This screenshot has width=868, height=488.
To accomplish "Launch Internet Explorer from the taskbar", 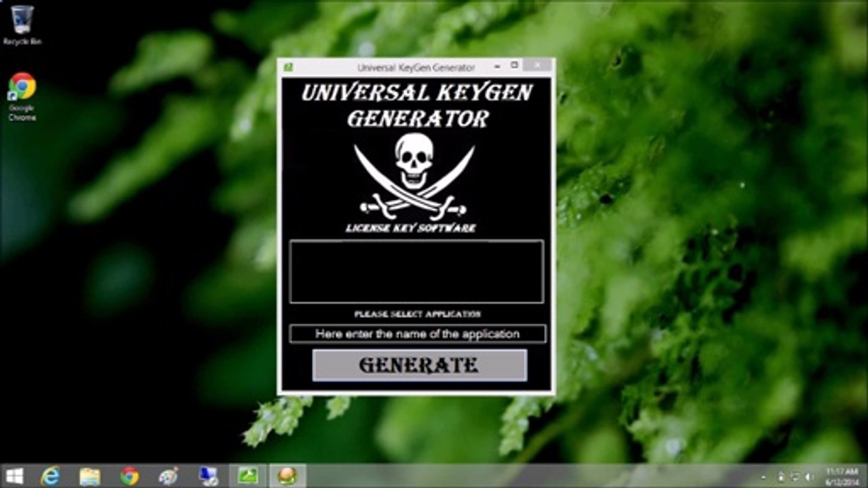I will pyautogui.click(x=50, y=476).
